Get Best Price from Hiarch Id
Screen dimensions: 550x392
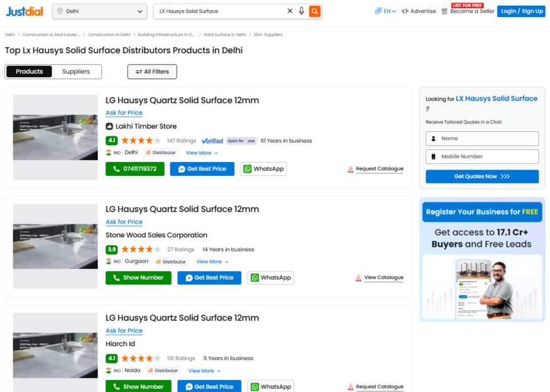click(209, 386)
